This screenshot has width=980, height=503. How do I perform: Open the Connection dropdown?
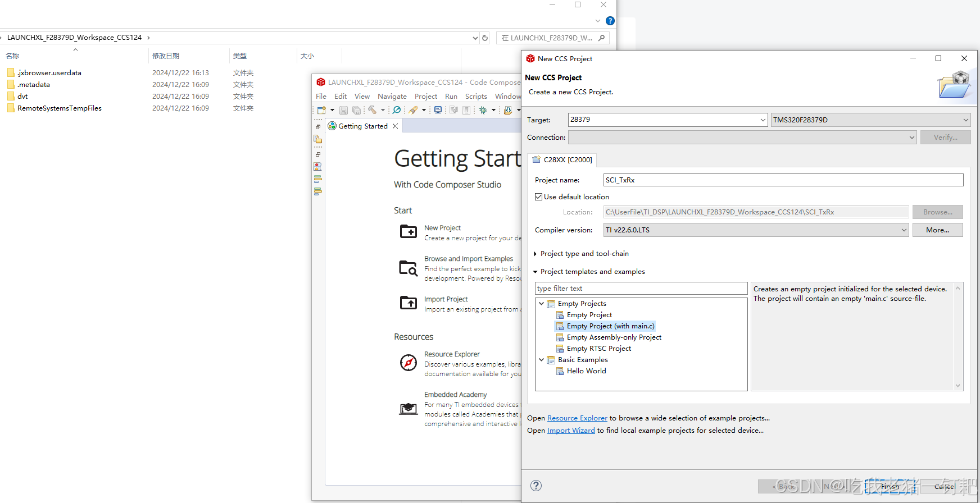click(911, 138)
